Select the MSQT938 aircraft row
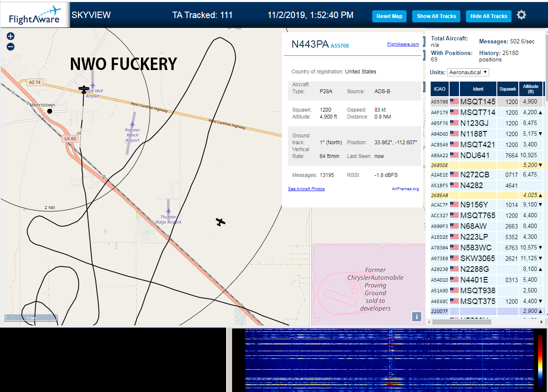The image size is (548, 392). (x=487, y=291)
